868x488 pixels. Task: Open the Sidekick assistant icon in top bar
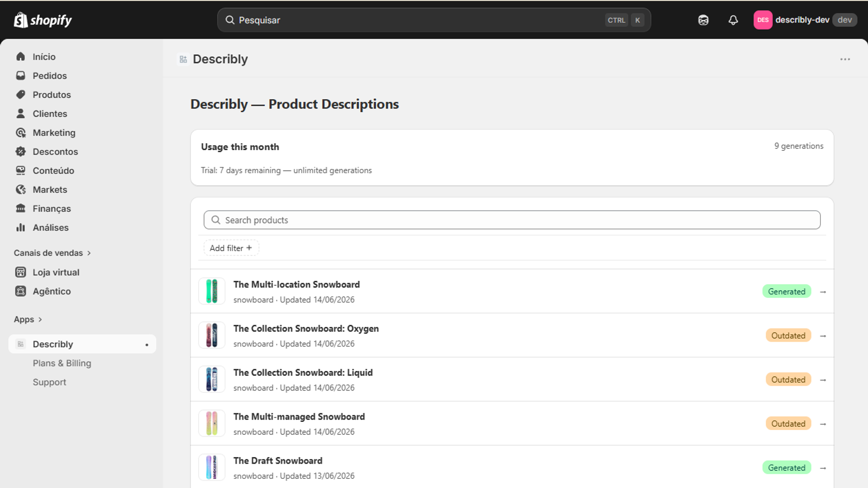tap(703, 20)
